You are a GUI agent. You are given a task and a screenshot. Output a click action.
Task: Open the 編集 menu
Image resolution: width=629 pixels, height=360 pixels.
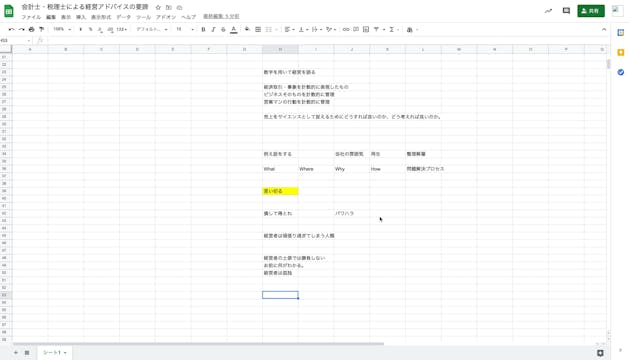[x=51, y=17]
